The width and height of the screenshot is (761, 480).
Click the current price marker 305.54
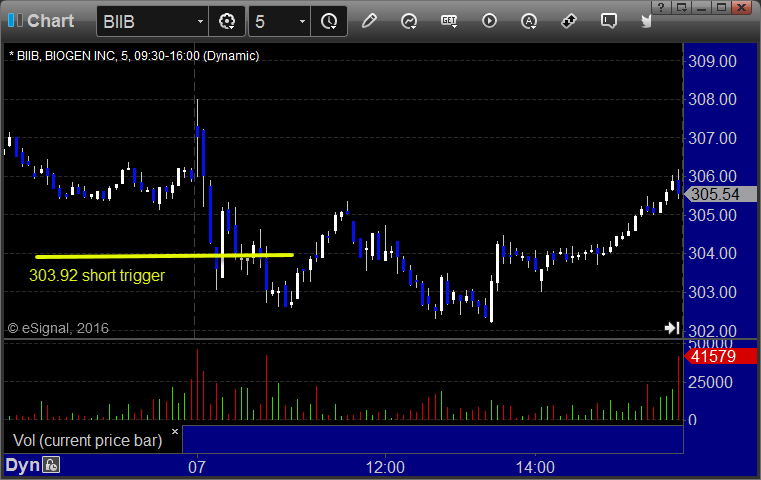pos(720,194)
